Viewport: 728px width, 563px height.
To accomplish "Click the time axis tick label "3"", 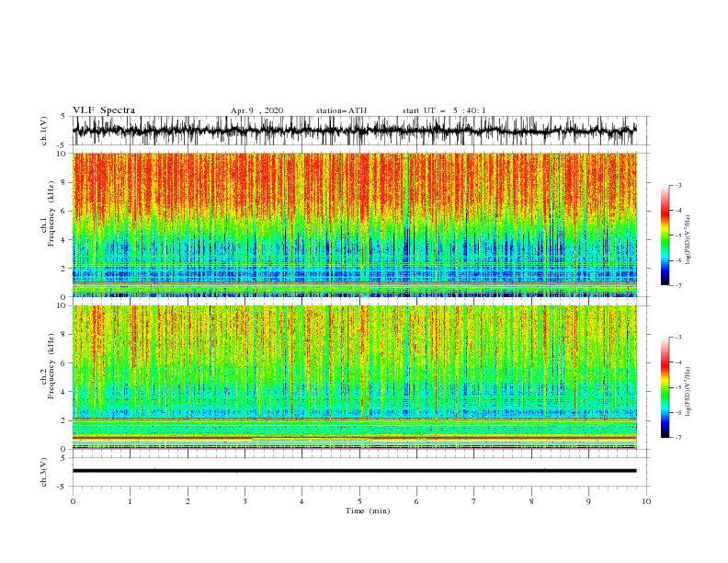I will [245, 501].
